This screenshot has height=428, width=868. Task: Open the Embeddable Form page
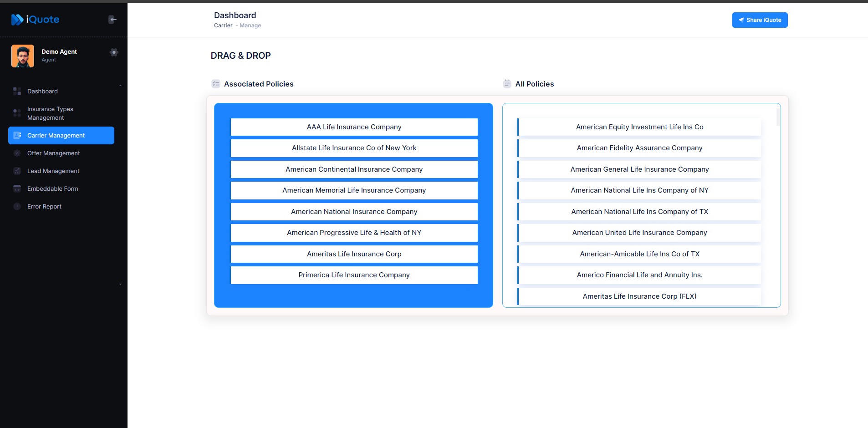tap(61, 189)
